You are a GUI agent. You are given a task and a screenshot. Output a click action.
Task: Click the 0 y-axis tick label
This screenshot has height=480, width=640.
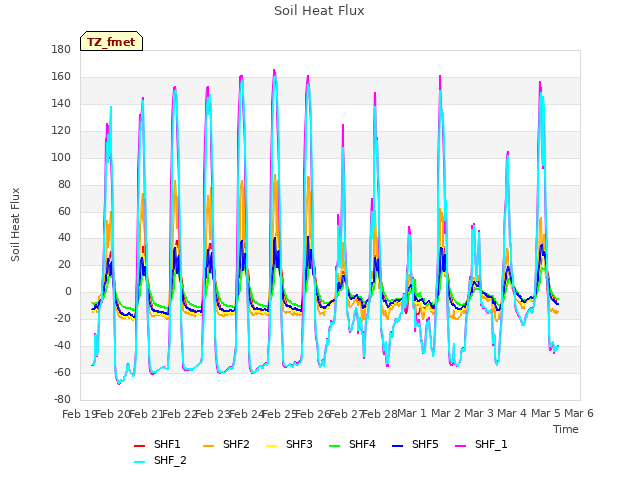click(x=68, y=291)
